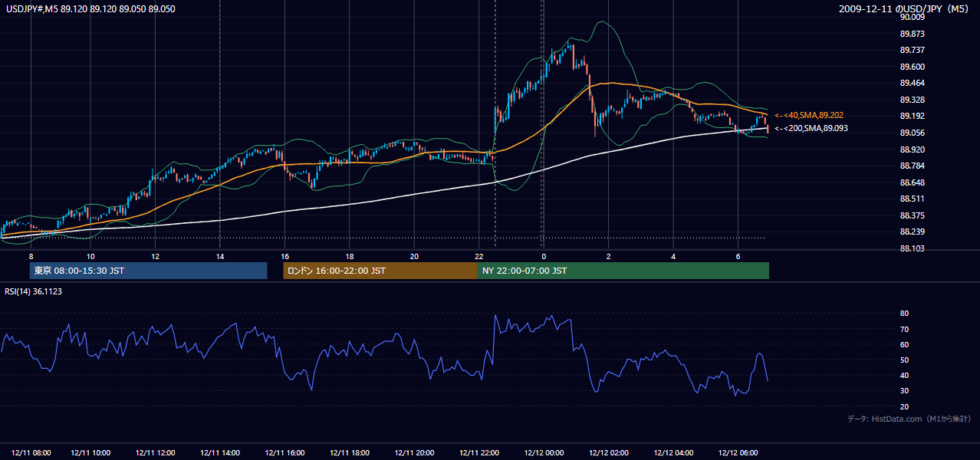
Task: Click hour label 8 under price chart
Action: tap(31, 256)
